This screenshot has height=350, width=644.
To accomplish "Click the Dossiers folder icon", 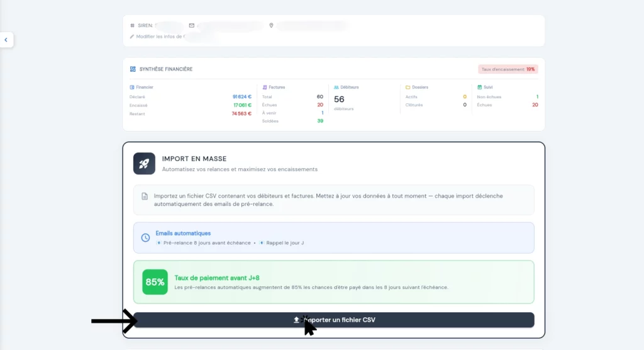I will 408,87.
